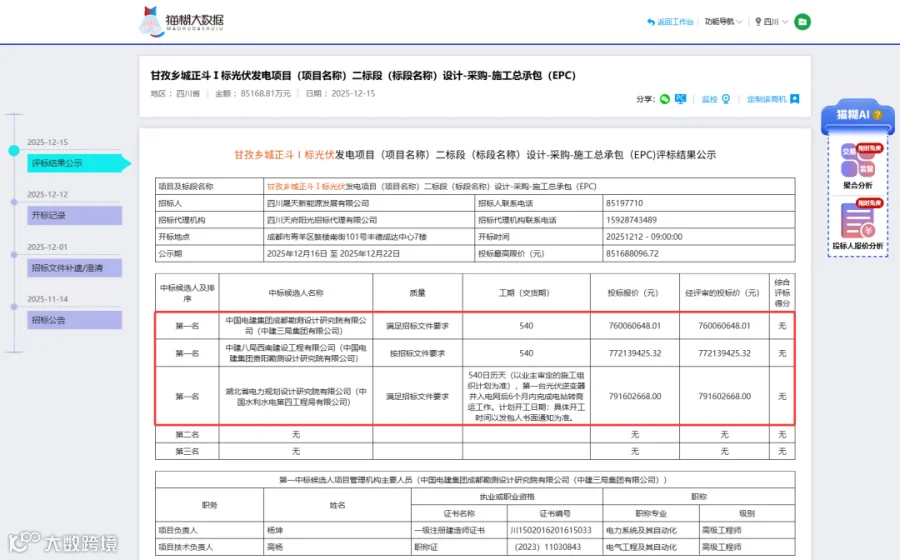The image size is (900, 560).
Task: Expand the 四川 region selector
Action: click(x=776, y=22)
